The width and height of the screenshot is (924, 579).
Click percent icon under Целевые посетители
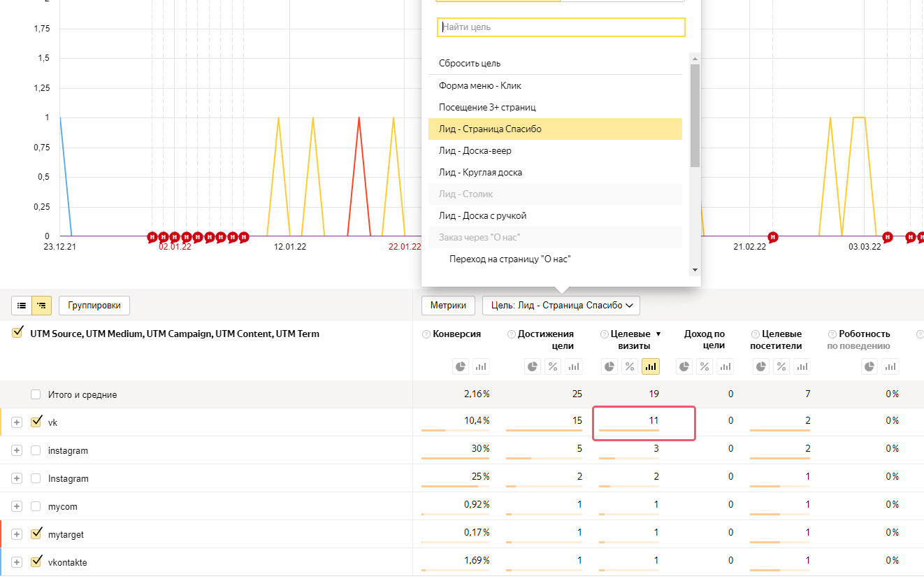[782, 366]
